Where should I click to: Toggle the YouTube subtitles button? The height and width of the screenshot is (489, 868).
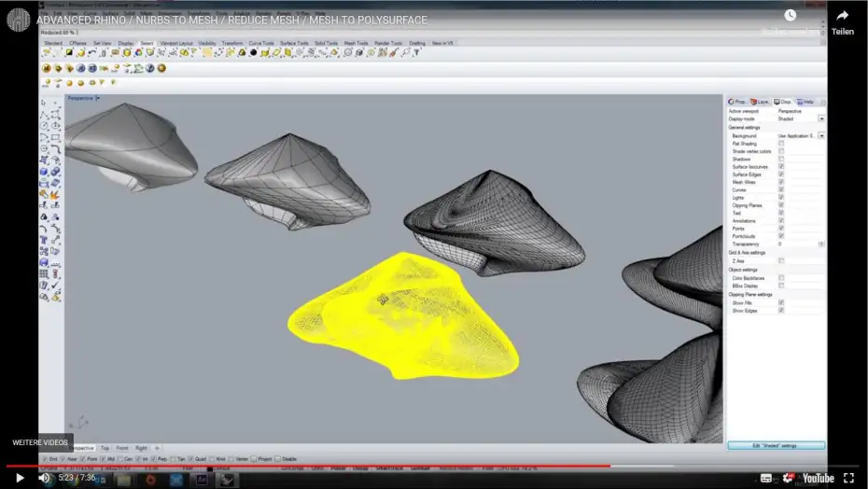(766, 478)
